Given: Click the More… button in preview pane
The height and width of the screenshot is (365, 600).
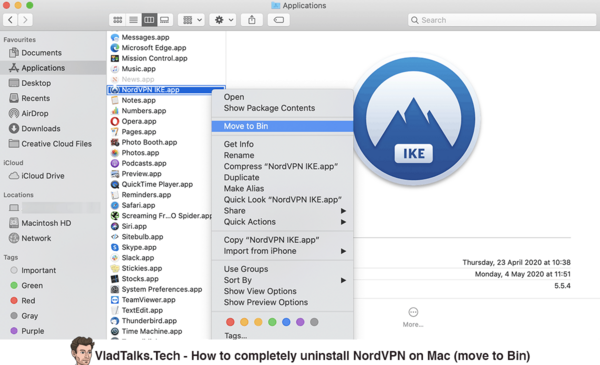Looking at the screenshot, I should (x=413, y=317).
